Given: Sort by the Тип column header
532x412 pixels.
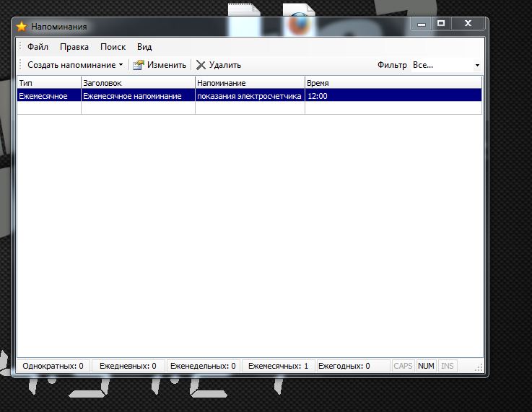Looking at the screenshot, I should tap(49, 83).
